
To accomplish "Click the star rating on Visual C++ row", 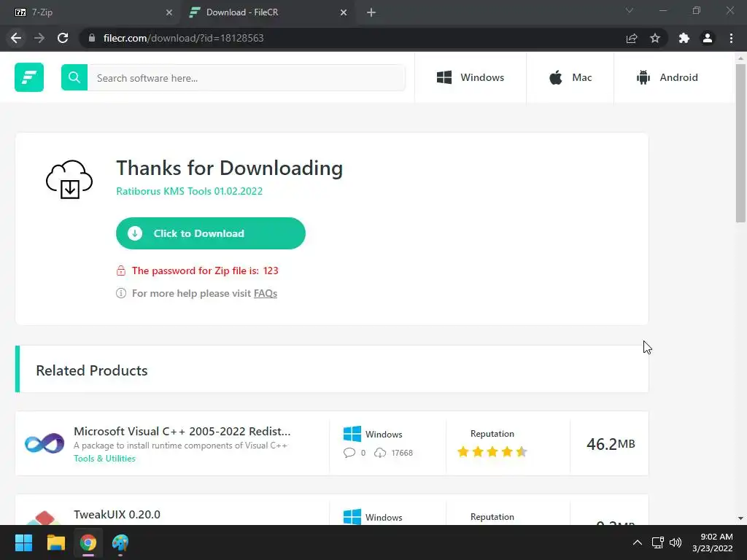I will tap(492, 451).
